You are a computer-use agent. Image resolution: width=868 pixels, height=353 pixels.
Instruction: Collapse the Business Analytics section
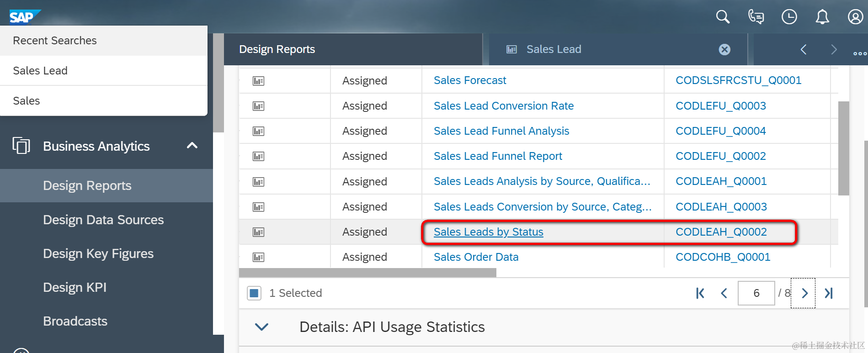[x=192, y=146]
